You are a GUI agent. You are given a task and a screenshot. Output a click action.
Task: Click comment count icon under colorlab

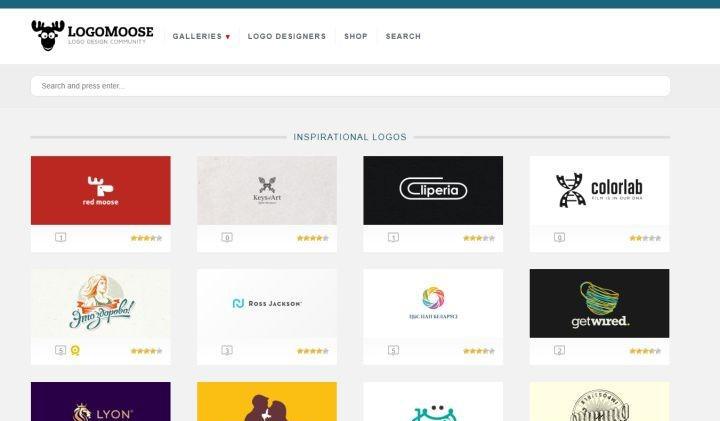(559, 237)
